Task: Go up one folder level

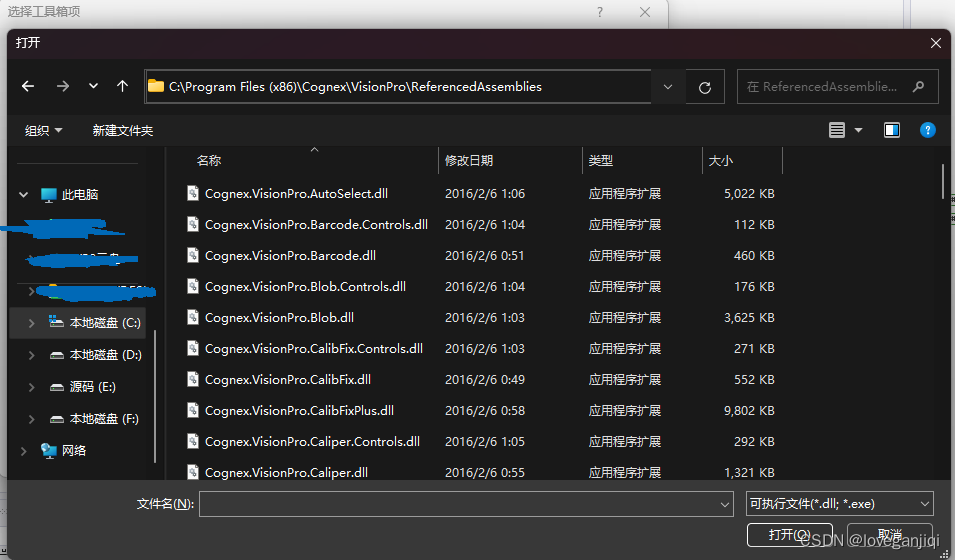Action: (122, 87)
